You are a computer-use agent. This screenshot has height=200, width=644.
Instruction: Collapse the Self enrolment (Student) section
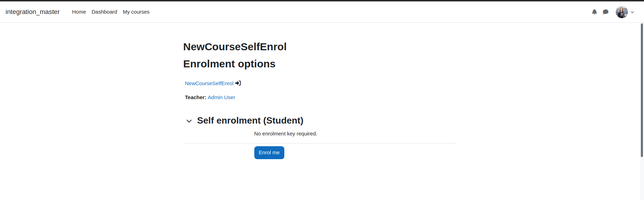coord(189,121)
